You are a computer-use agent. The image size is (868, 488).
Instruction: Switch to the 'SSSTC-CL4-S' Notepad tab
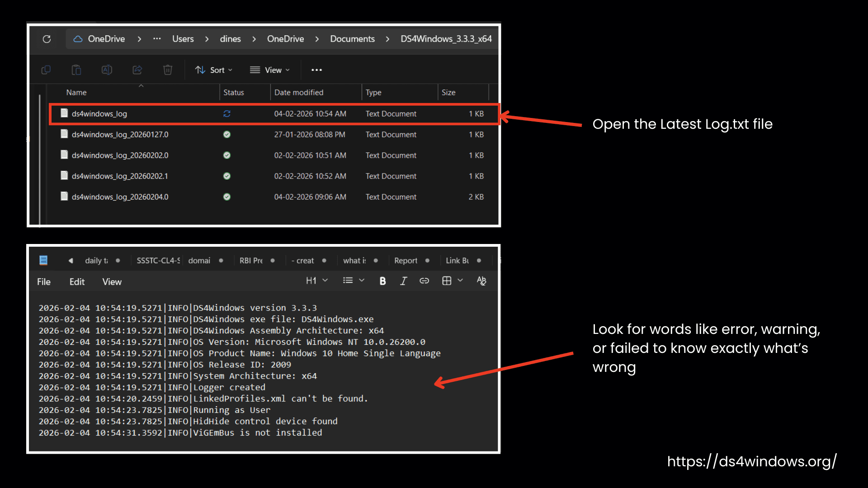[x=158, y=261]
